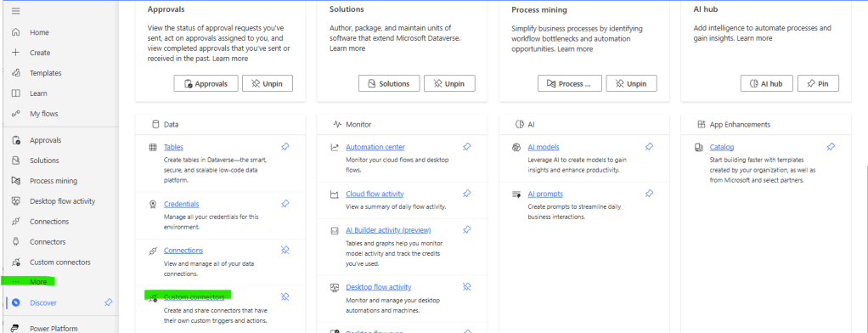Open AI Builder activity (preview) link
This screenshot has height=333, width=868.
pyautogui.click(x=388, y=230)
